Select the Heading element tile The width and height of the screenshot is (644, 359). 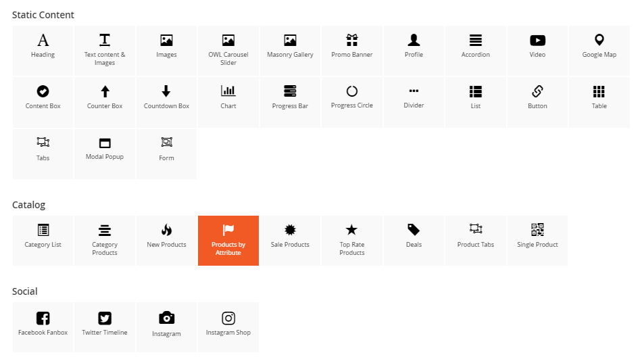tap(43, 46)
